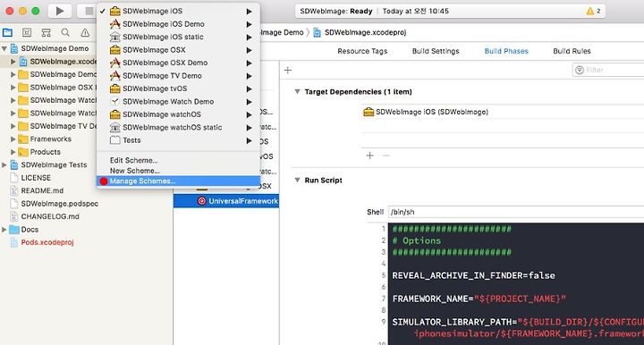Click REVEAL_ARCHIVE_IN_FINDER=false script line
644x345 pixels.
pyautogui.click(x=473, y=275)
